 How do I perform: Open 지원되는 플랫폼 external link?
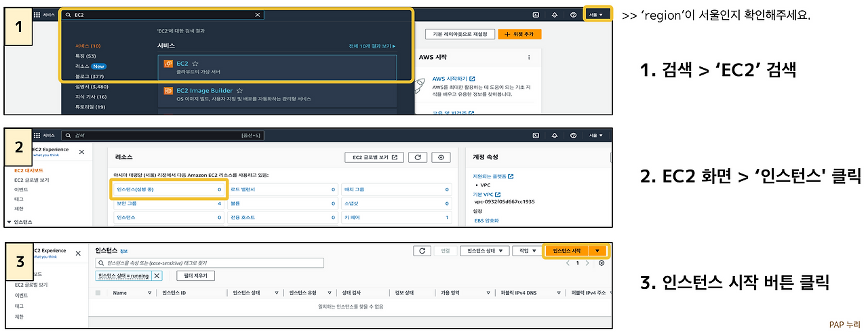pos(493,177)
